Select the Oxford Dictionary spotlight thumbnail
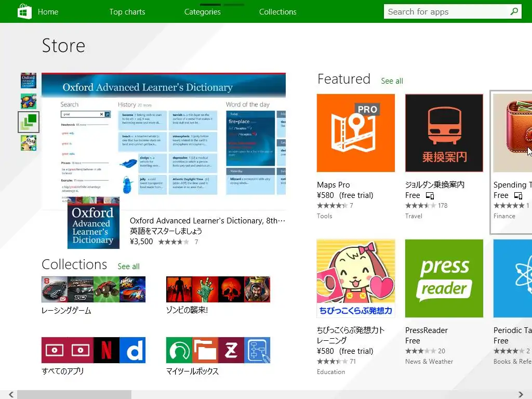This screenshot has width=532, height=399. pyautogui.click(x=29, y=81)
